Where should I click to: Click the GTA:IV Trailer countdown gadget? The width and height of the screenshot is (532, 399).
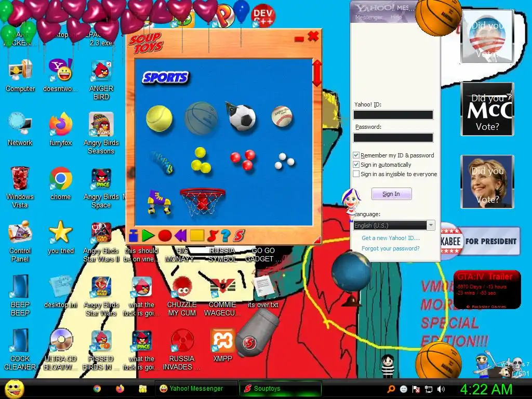click(487, 289)
